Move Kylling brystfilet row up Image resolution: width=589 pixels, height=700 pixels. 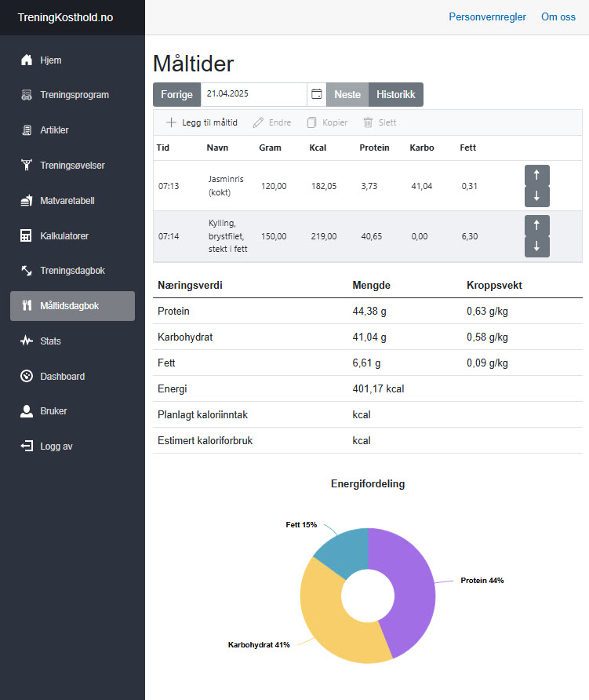[536, 225]
